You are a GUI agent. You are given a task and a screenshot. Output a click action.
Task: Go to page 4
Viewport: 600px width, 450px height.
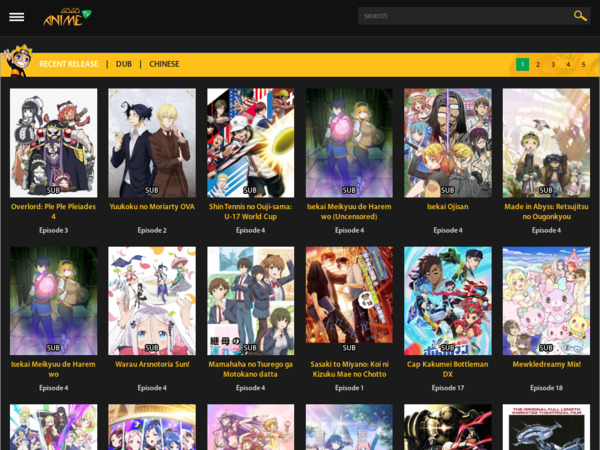tap(568, 64)
